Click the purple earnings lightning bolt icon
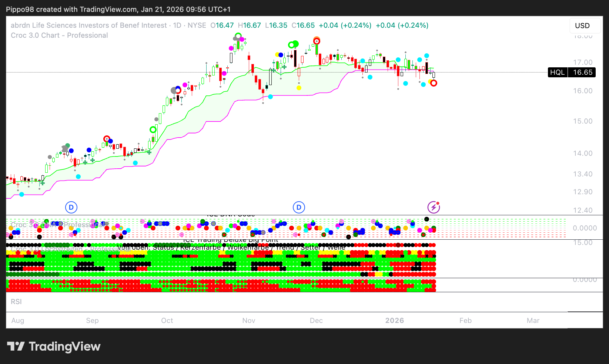 [434, 207]
